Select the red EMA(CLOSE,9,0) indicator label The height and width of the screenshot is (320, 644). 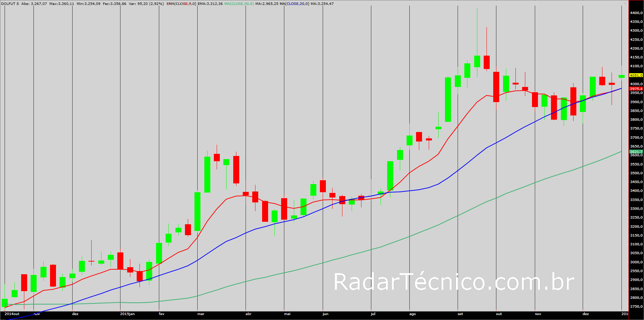pyautogui.click(x=181, y=4)
